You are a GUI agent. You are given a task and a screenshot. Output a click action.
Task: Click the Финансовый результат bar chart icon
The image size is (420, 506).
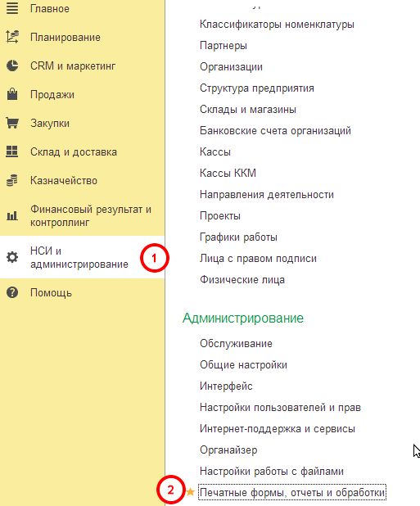12,215
